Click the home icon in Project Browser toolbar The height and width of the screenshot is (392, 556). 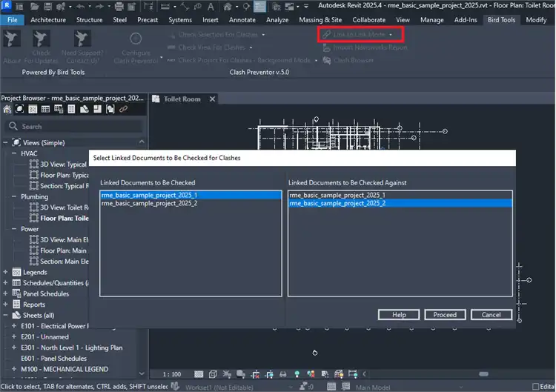coord(8,110)
